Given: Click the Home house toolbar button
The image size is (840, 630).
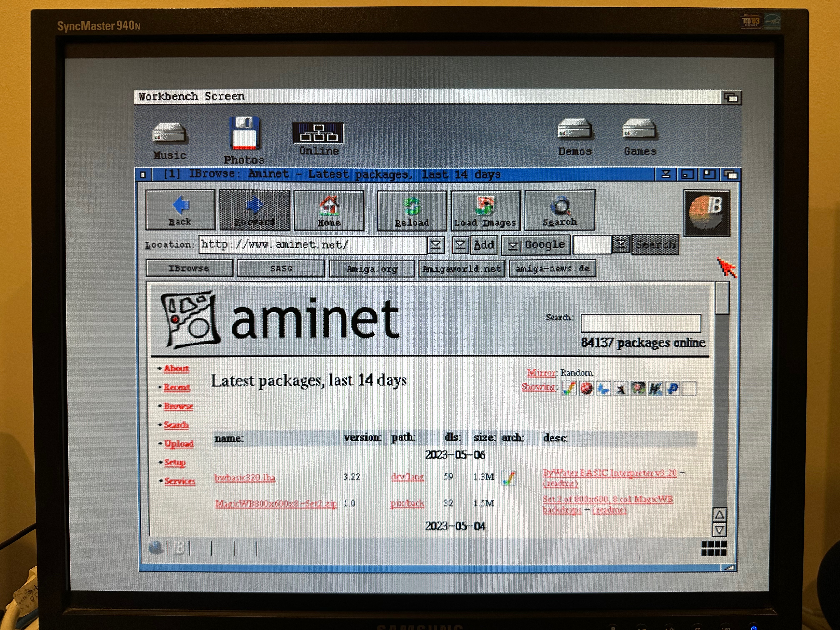Looking at the screenshot, I should [329, 211].
